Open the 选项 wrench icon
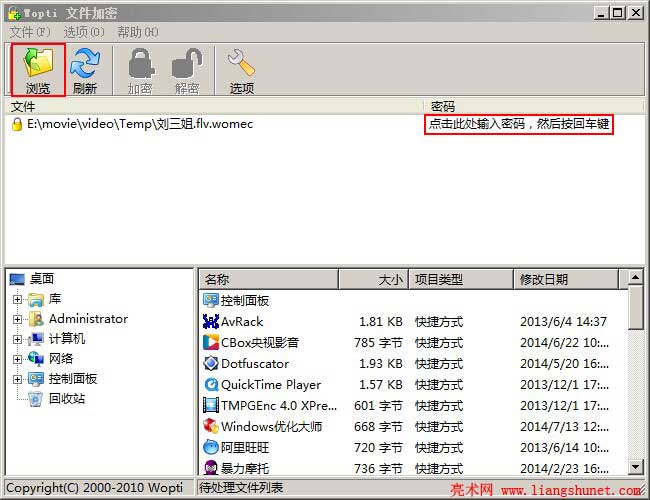The image size is (650, 500). [x=241, y=63]
